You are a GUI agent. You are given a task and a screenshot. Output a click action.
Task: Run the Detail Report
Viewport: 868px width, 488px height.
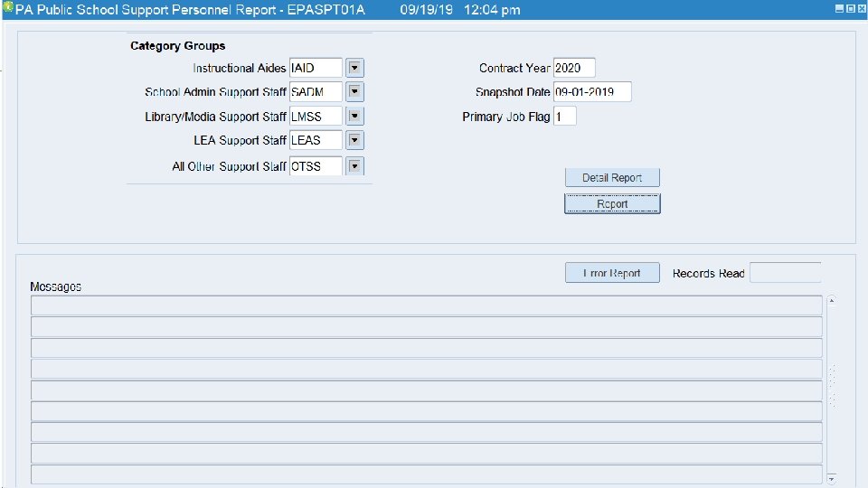pyautogui.click(x=612, y=178)
